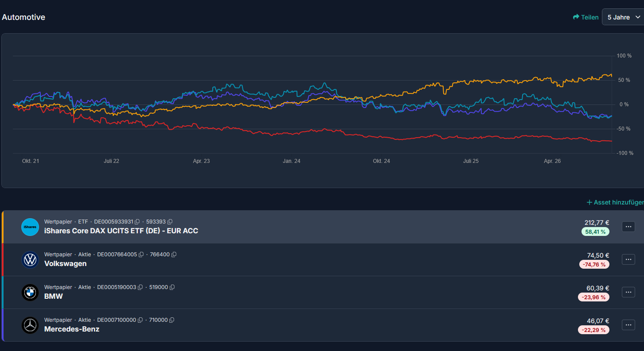Select the BMW asset name
This screenshot has width=644, height=351.
point(54,296)
